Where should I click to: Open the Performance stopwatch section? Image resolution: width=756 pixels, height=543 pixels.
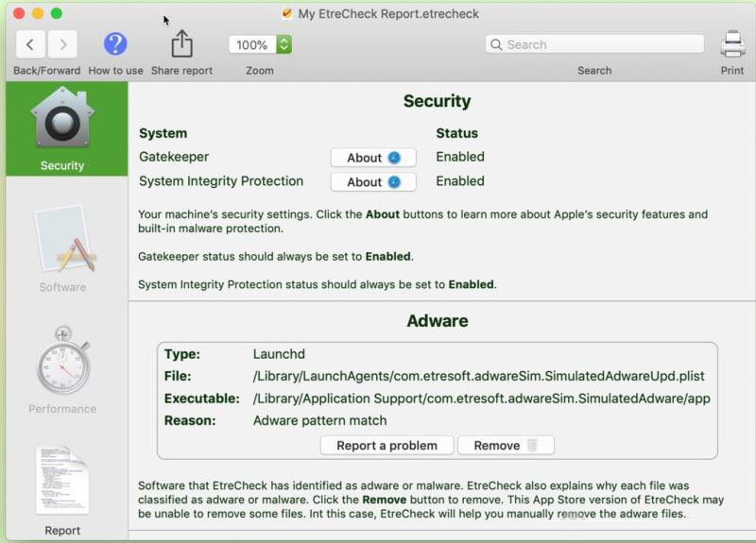(x=62, y=370)
